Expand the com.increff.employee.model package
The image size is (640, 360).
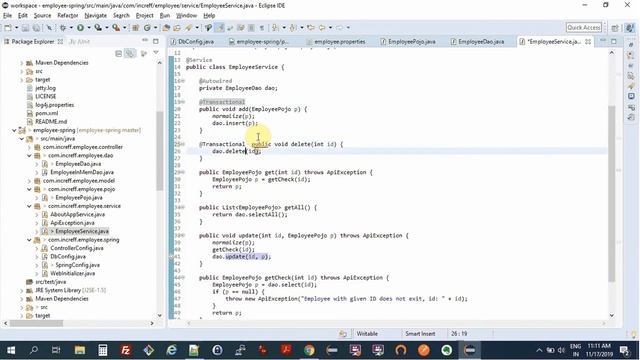click(29, 181)
